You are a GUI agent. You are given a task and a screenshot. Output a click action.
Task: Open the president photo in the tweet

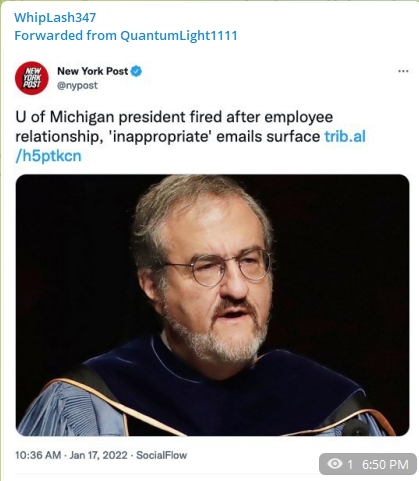pyautogui.click(x=212, y=305)
